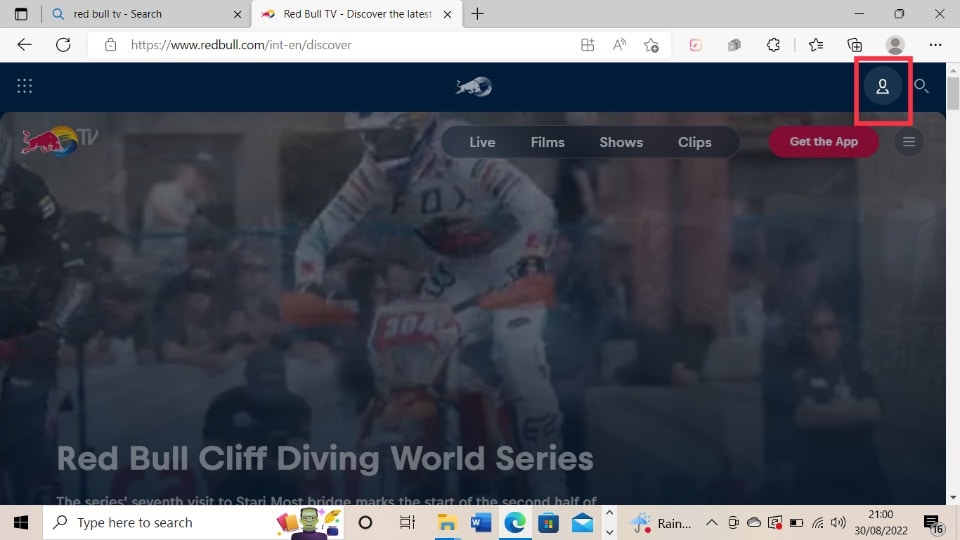Close the Red Bull TV Discover tab

(448, 14)
